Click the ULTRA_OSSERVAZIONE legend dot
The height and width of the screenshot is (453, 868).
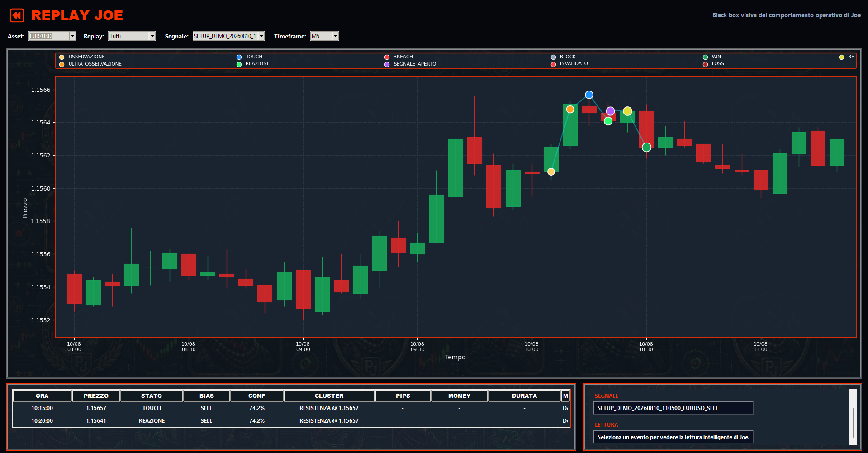tap(62, 64)
